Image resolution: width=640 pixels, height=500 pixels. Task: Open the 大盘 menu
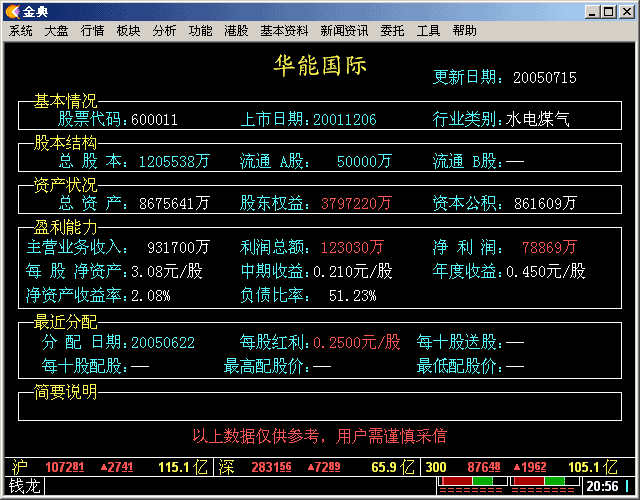click(56, 31)
